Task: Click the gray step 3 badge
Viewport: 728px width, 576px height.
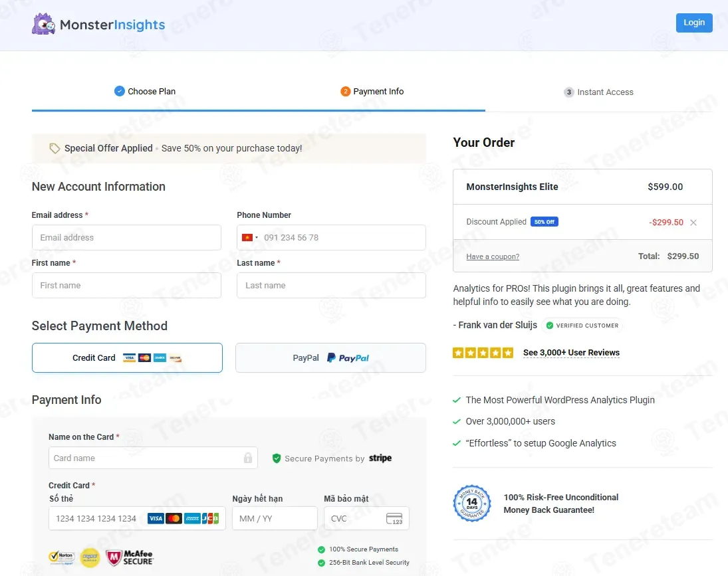Action: pos(568,92)
